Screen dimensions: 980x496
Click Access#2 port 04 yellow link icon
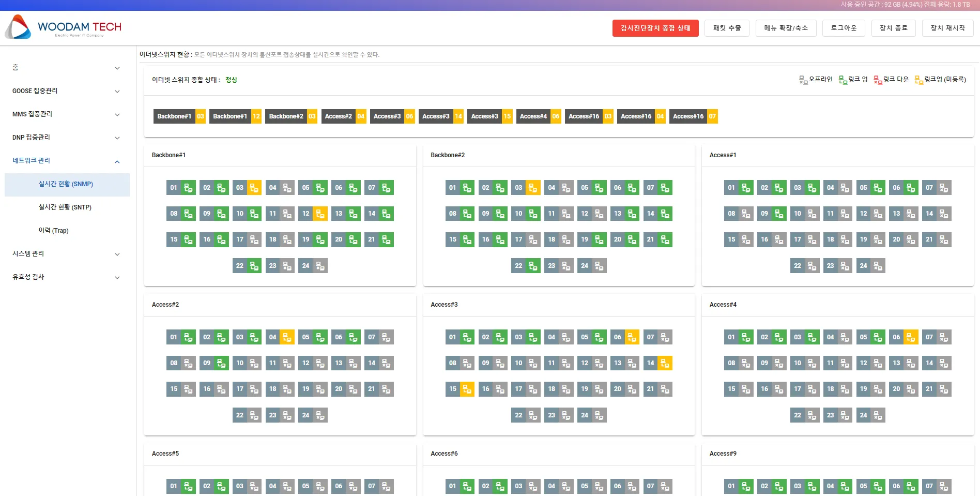287,337
